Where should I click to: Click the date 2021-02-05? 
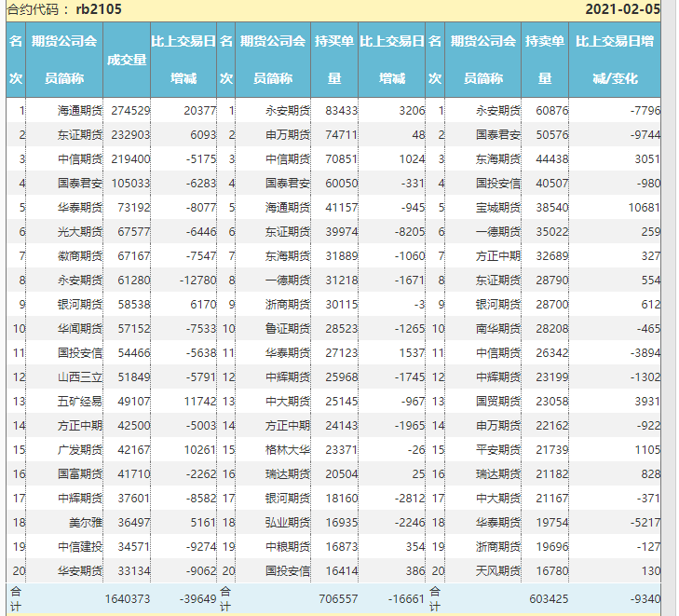pos(623,9)
